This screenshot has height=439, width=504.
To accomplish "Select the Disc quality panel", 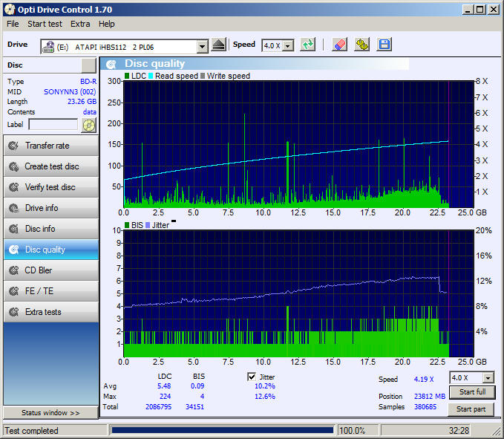I will [x=51, y=250].
